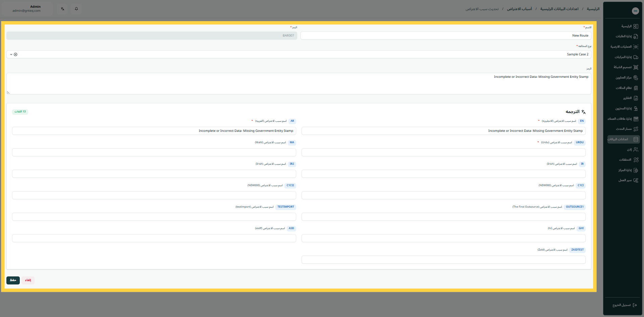Click the حفظ save button
The image size is (644, 317).
click(13, 280)
